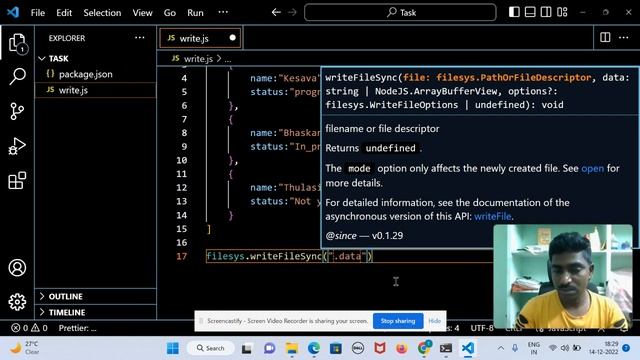640x360 pixels.
Task: Click Prettier status bar item
Action: coord(77,328)
